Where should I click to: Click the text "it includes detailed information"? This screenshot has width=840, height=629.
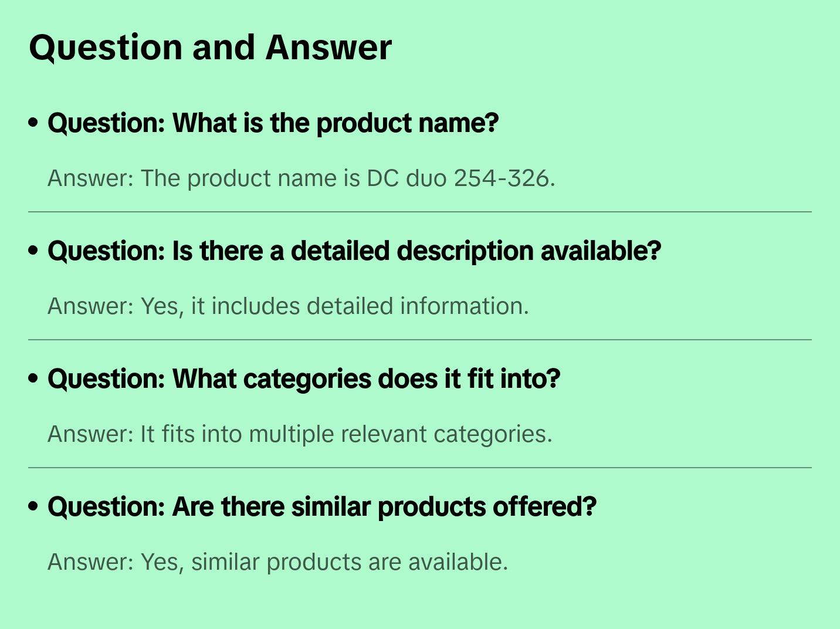[x=360, y=306]
